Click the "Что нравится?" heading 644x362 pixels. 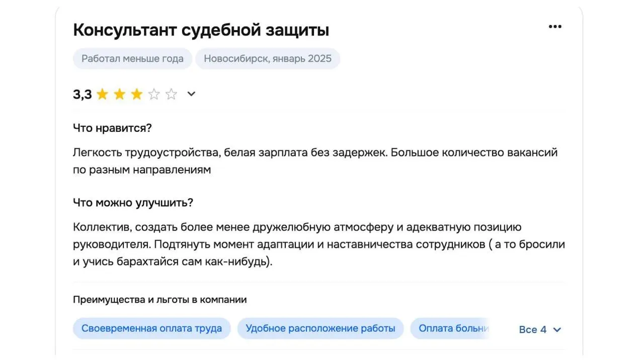(x=112, y=128)
